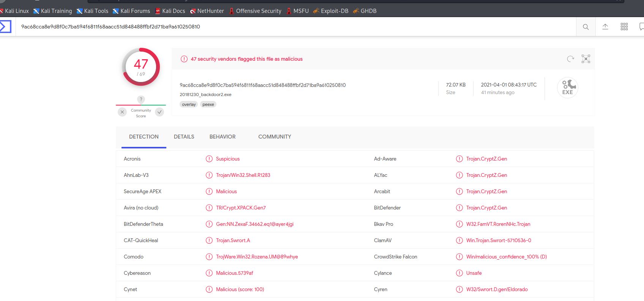Click the reanalyze file icon
644x301 pixels.
[x=570, y=59]
